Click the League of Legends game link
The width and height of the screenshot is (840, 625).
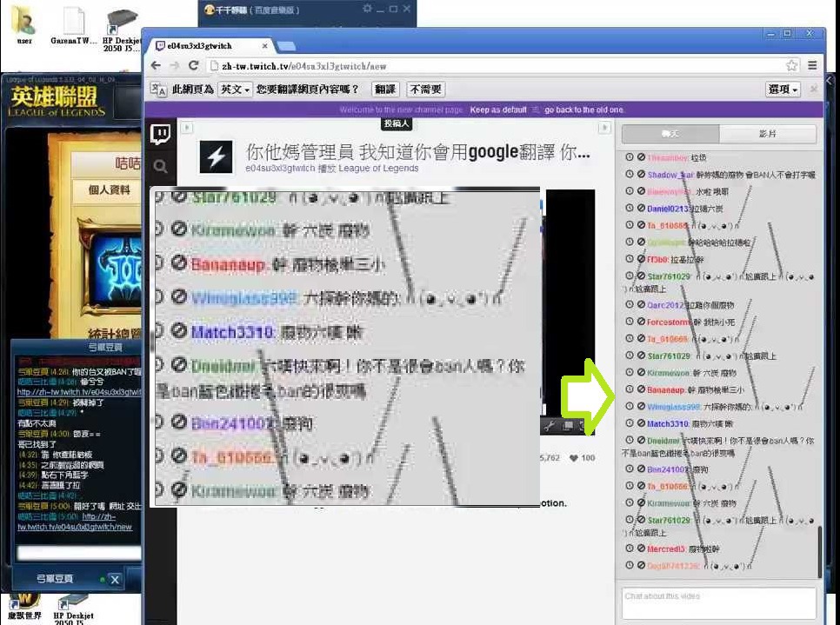click(x=378, y=168)
